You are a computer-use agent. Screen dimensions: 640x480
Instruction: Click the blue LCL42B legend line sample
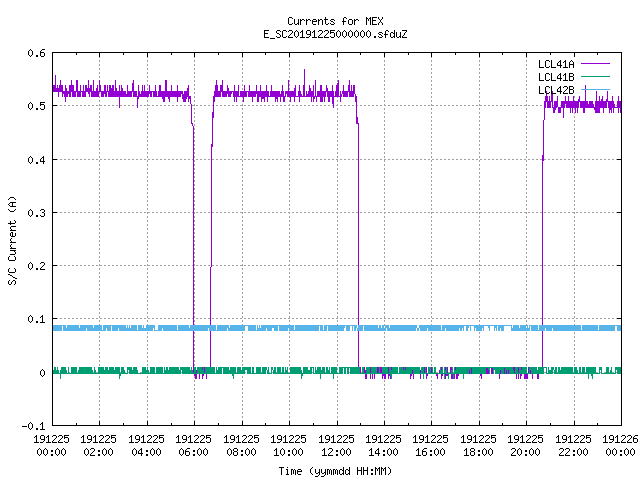tap(595, 89)
